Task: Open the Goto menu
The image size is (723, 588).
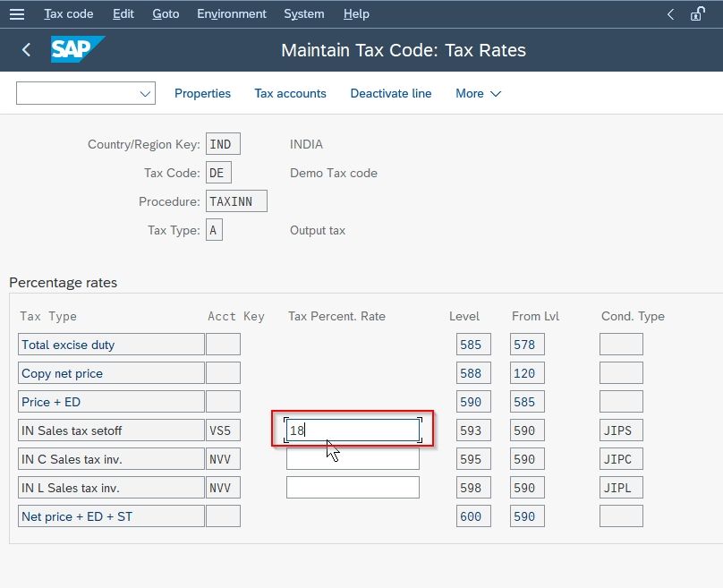Action: pos(166,13)
